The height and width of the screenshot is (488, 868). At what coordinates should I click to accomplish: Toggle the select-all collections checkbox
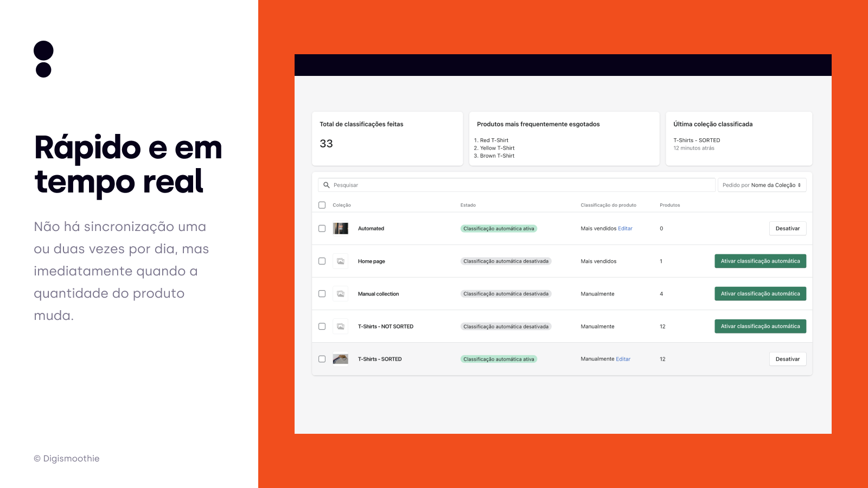pyautogui.click(x=322, y=205)
